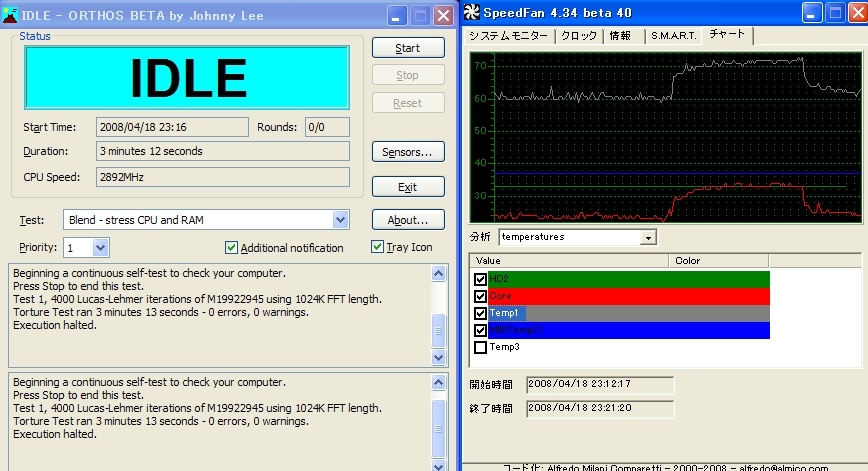Screen dimensions: 868x471
Task: Uncheck the HD2 chart series
Action: 480,280
